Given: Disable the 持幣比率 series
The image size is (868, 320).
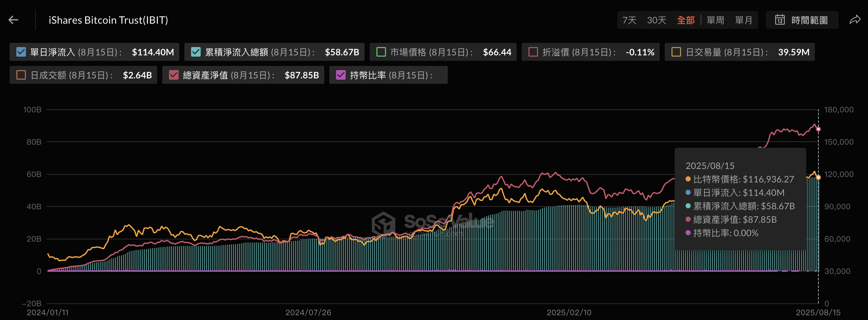Looking at the screenshot, I should point(340,75).
